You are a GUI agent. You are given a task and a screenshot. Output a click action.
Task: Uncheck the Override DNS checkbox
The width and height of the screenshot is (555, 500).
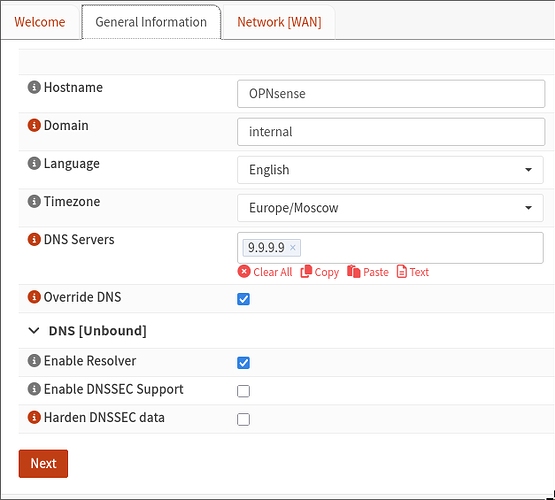pos(244,299)
